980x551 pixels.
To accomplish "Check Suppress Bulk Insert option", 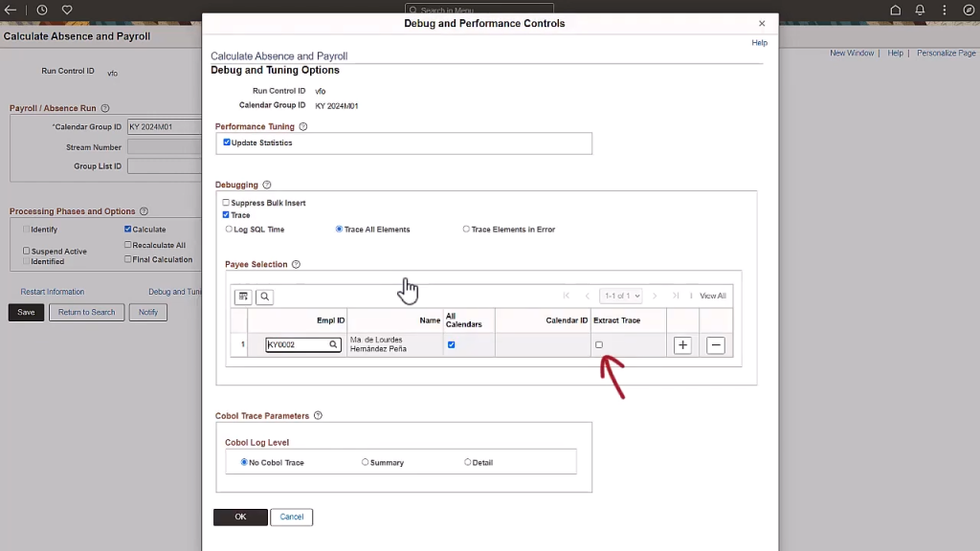I will pyautogui.click(x=227, y=203).
